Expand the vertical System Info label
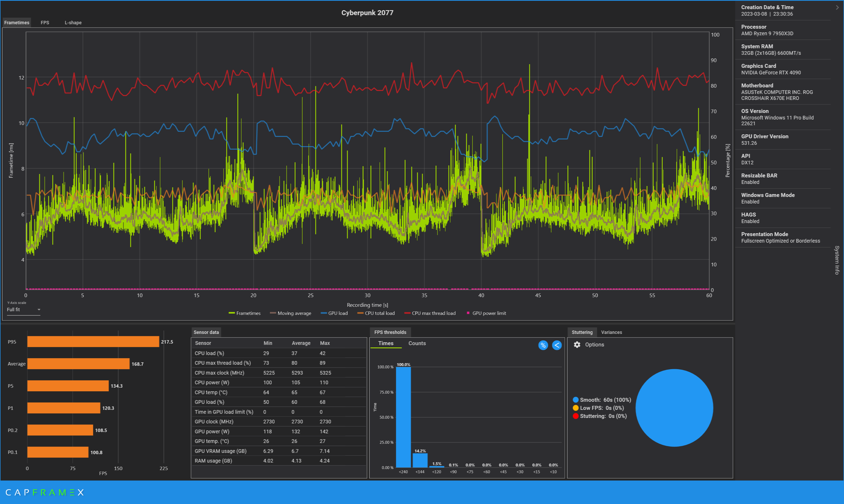 point(837,260)
